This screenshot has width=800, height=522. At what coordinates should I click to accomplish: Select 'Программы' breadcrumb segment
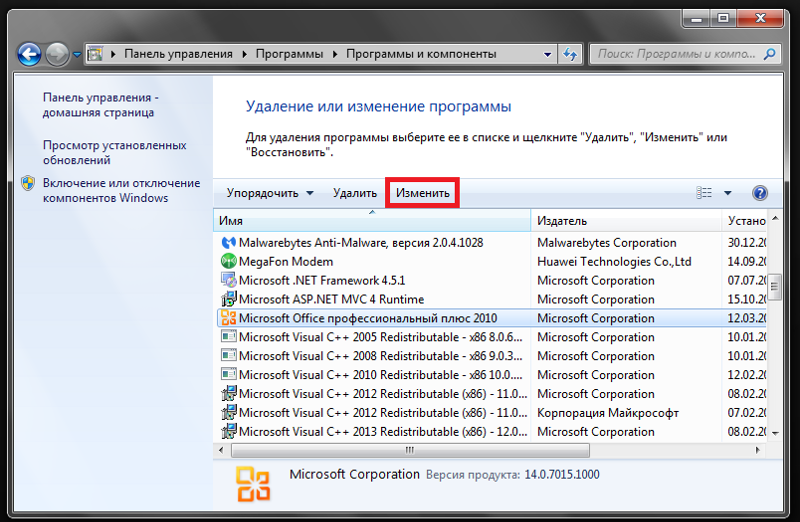pos(289,54)
